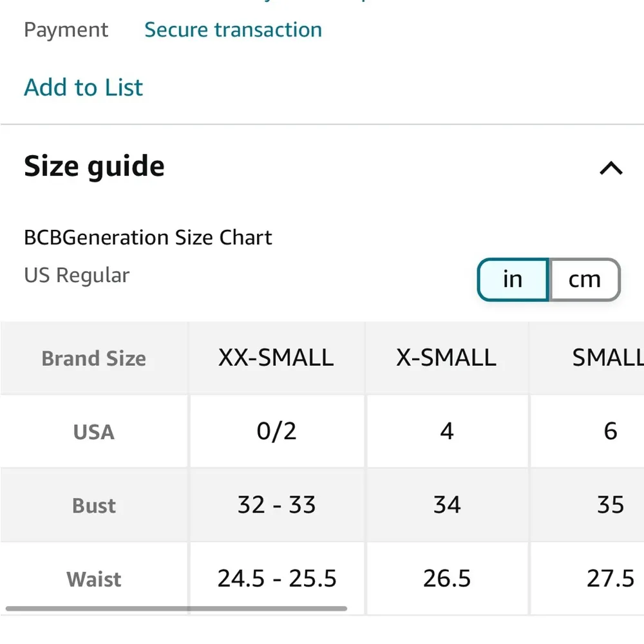Screen dimensions: 644x644
Task: Click the 32 - 33 bust cell
Action: [276, 504]
